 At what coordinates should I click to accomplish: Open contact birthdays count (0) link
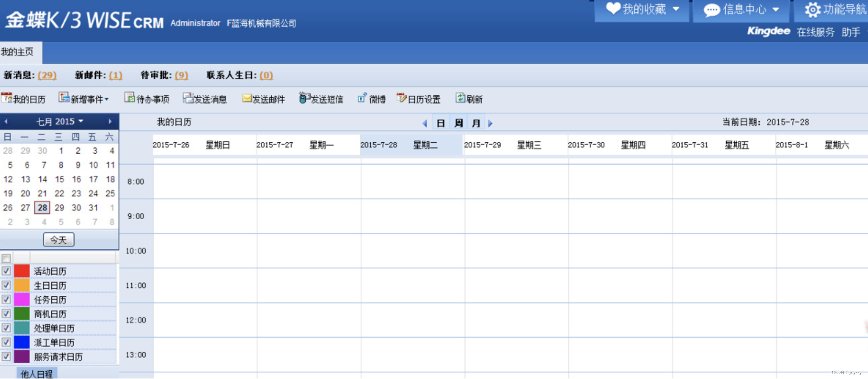pos(266,75)
